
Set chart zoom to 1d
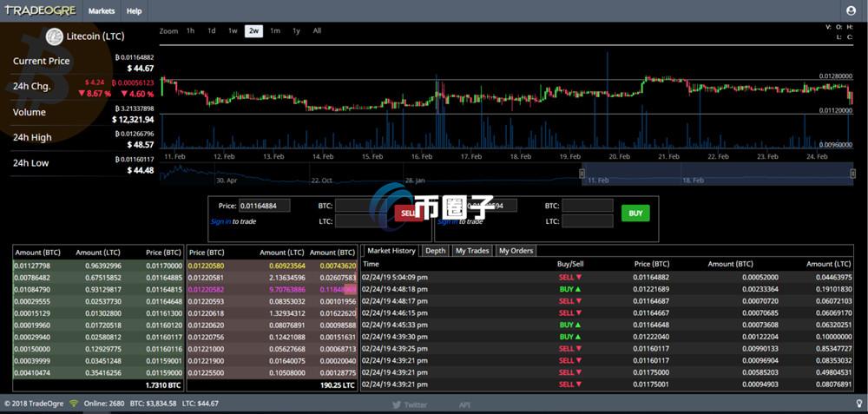coord(212,31)
